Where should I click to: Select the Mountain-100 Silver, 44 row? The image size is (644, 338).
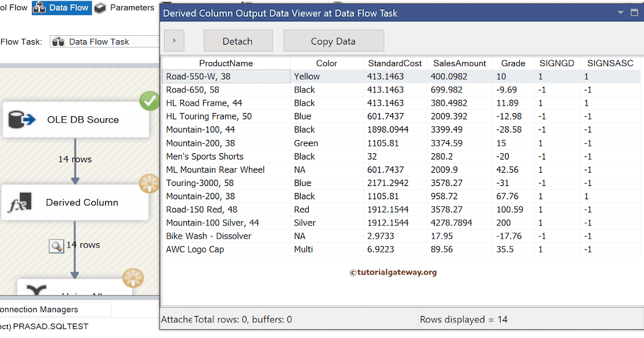tap(213, 222)
